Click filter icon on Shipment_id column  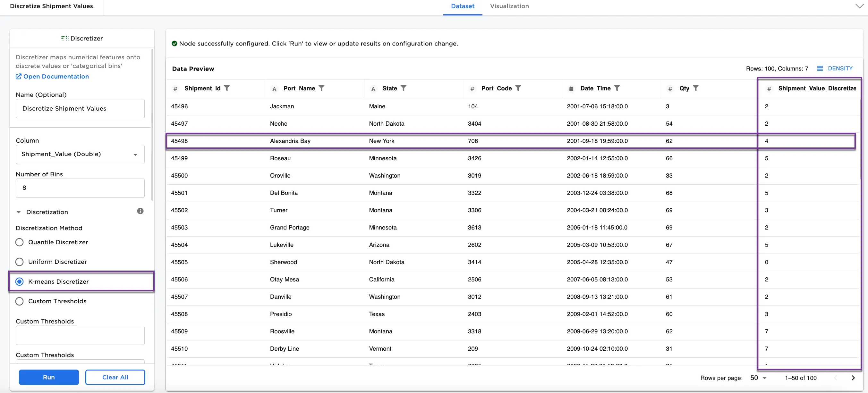coord(227,88)
